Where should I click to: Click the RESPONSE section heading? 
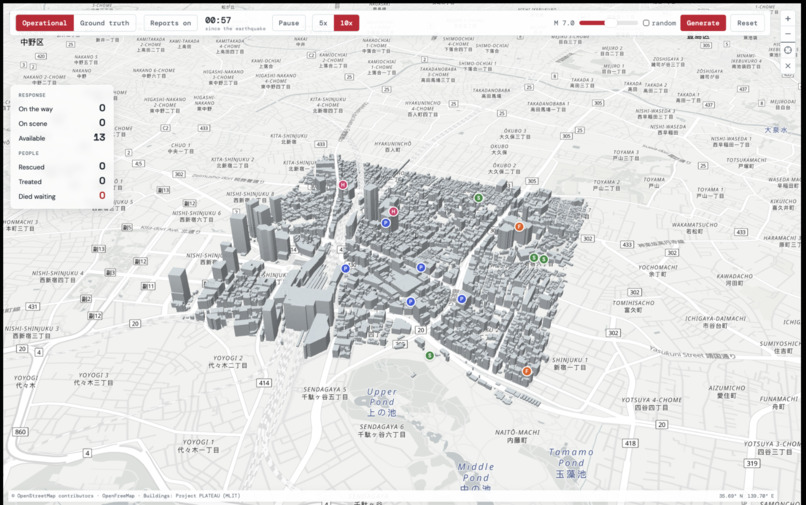32,95
